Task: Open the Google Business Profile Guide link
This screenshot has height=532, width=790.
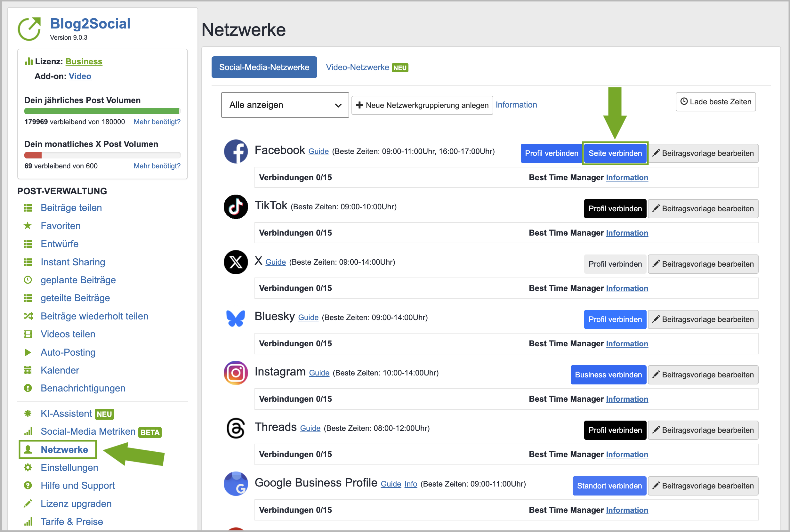Action: (x=391, y=484)
